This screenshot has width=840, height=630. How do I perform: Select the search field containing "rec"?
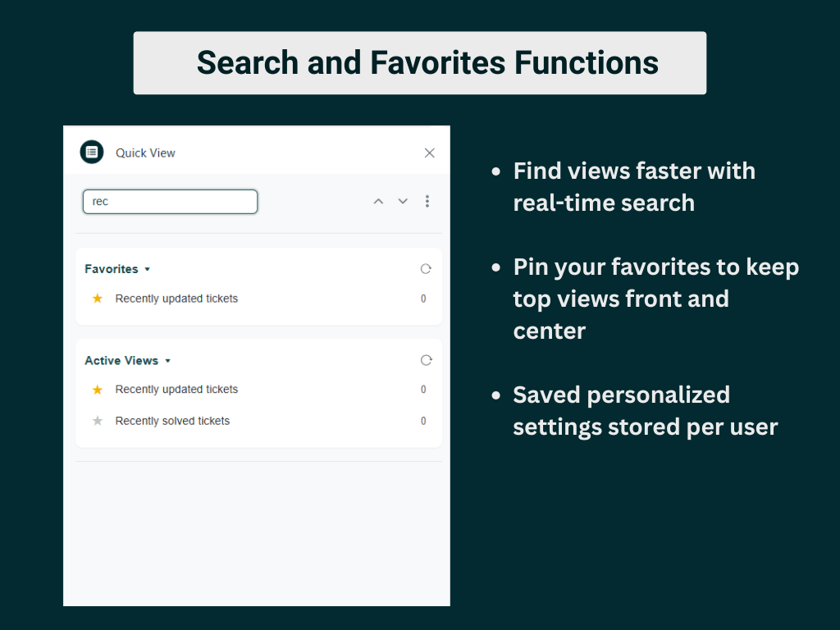(x=170, y=201)
